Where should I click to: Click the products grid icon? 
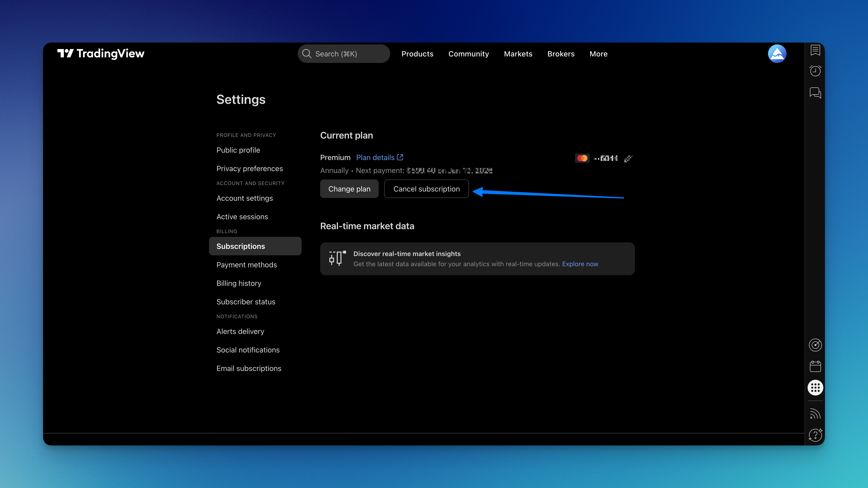click(815, 388)
